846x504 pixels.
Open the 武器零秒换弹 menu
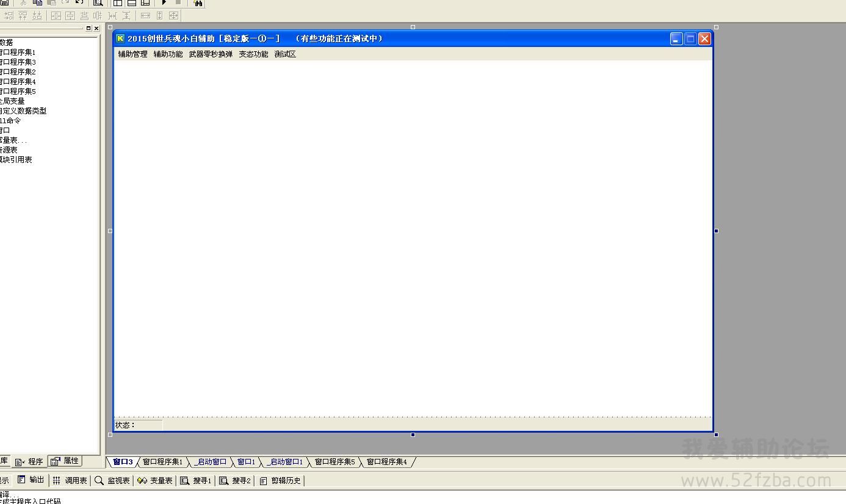pos(211,54)
